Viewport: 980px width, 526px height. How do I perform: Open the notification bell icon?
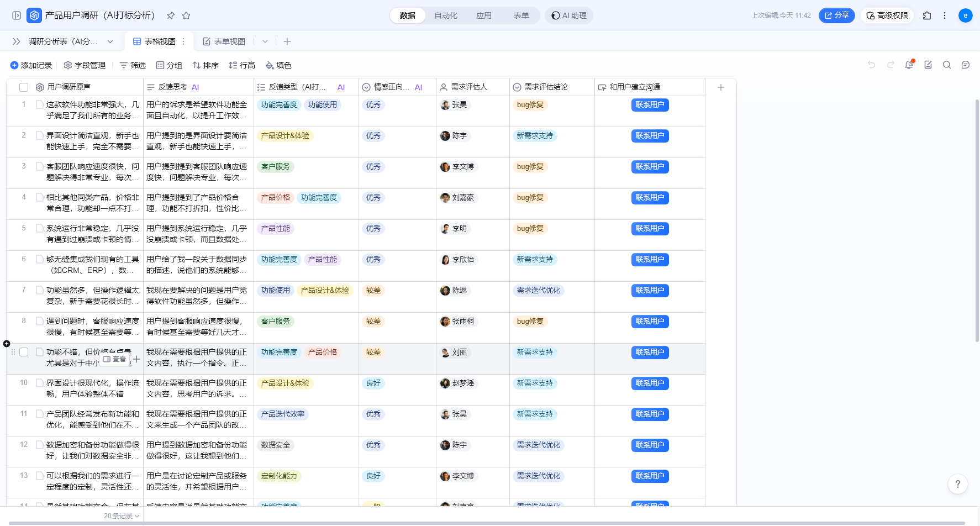tap(909, 65)
